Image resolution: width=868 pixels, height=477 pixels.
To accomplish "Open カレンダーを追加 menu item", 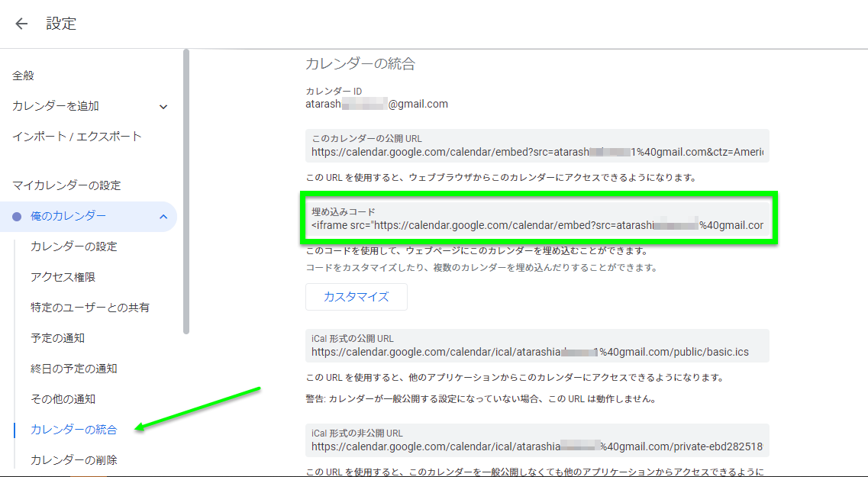I will pyautogui.click(x=56, y=106).
